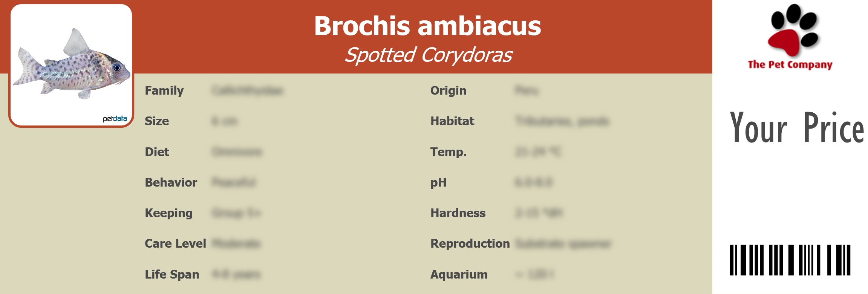Screen dimensions: 868x294
Task: Click the Habitat label
Action: 452,121
